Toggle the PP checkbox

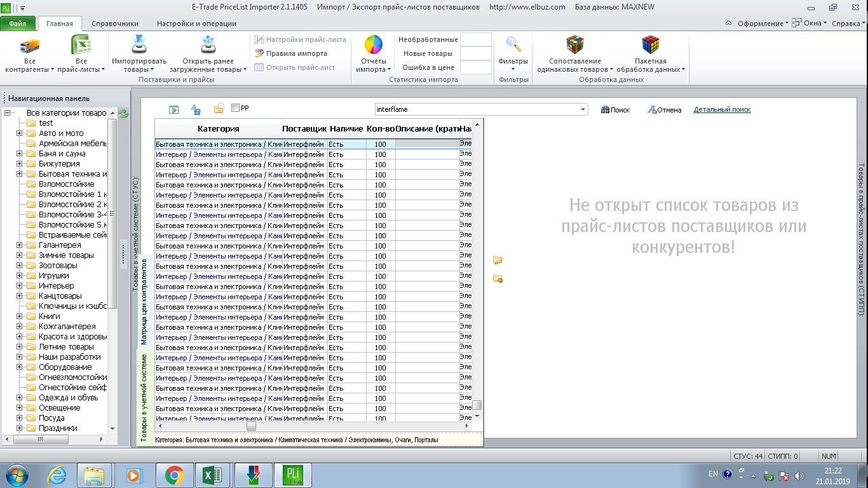click(x=235, y=109)
